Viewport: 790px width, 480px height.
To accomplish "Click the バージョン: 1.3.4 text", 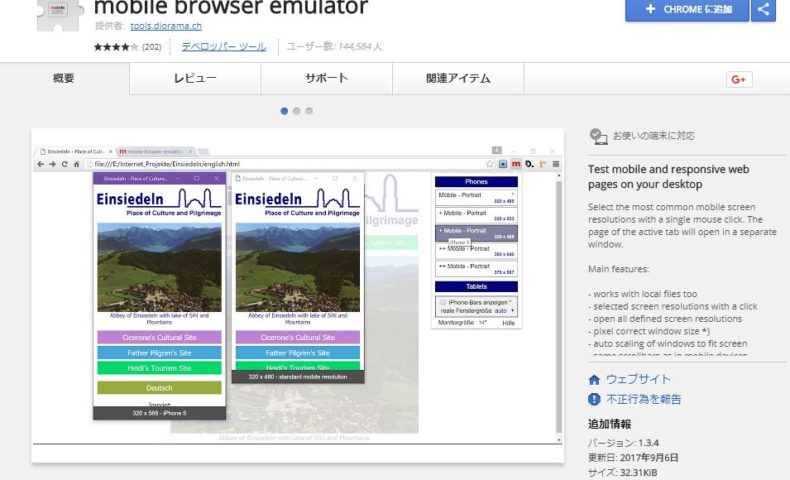I will coord(623,443).
